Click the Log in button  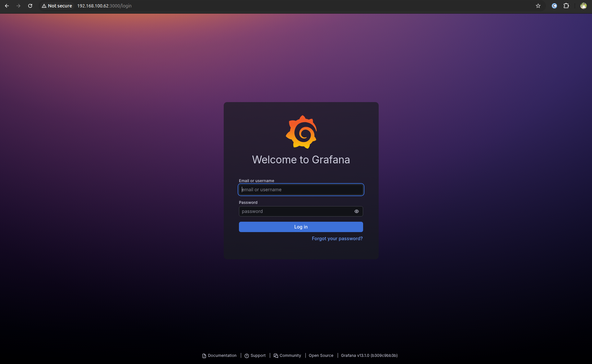point(301,227)
